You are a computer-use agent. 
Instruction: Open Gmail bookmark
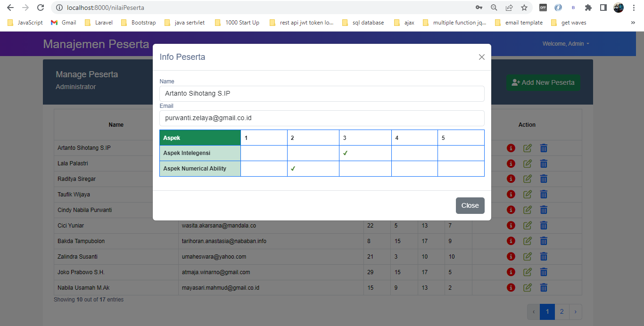coord(63,23)
